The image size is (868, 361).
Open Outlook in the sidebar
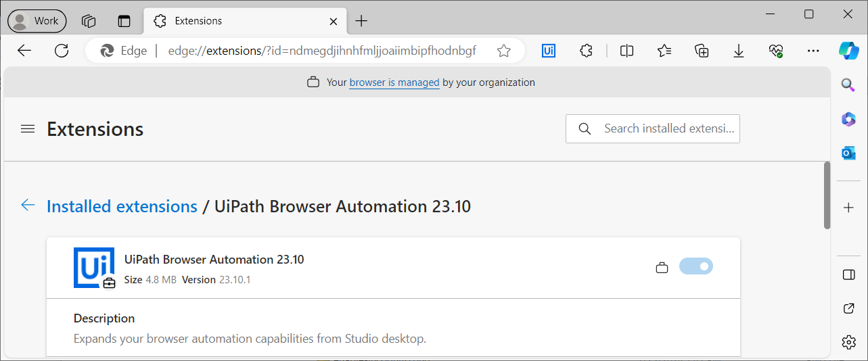click(848, 153)
